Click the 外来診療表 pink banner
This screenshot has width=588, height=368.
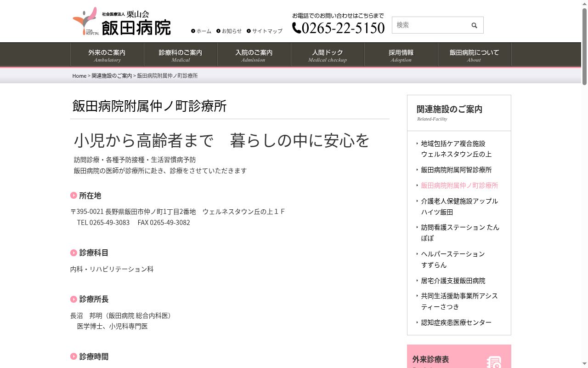[459, 356]
